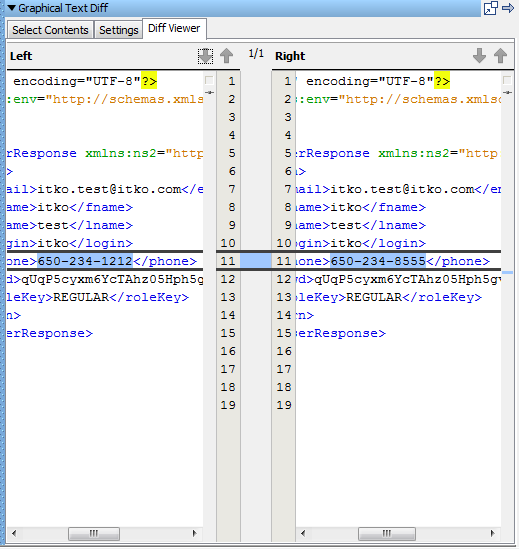Click the blue connector block on line 11

(x=256, y=261)
